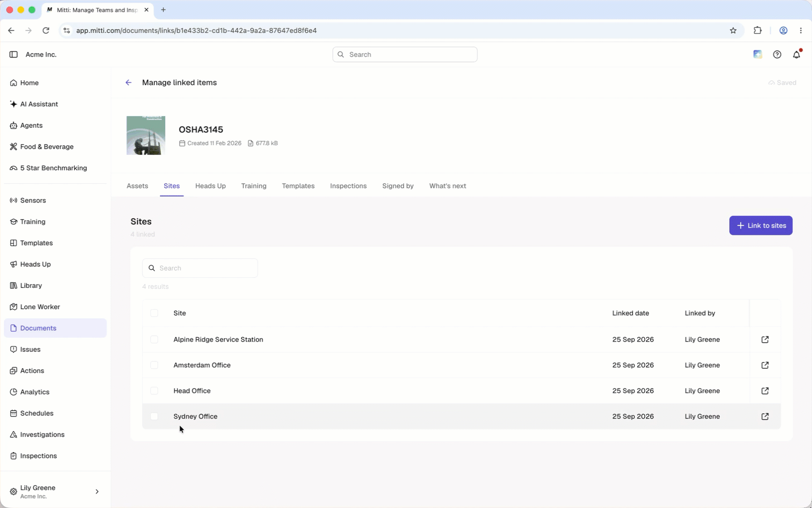Switch to the Heads Up tab
Screen dimensions: 812x508
(210, 186)
